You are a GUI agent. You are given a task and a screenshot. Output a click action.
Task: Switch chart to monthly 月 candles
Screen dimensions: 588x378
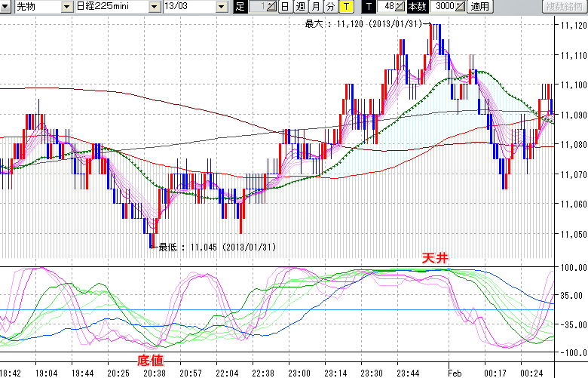click(315, 7)
